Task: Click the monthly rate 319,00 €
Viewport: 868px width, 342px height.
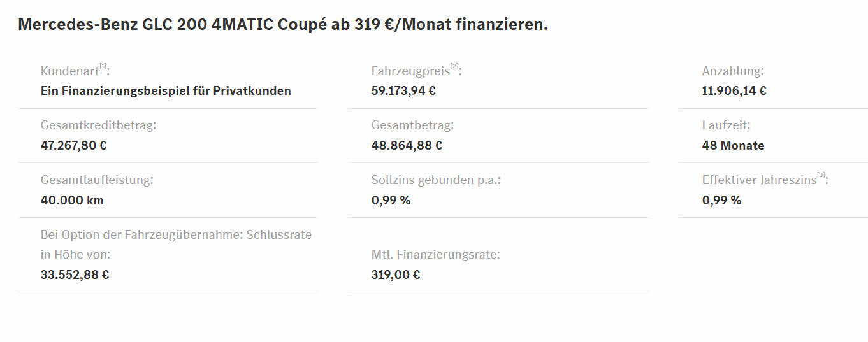Action: click(396, 274)
